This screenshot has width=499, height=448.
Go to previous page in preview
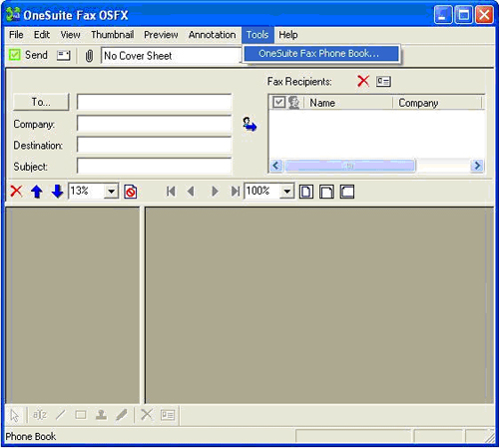(x=191, y=192)
